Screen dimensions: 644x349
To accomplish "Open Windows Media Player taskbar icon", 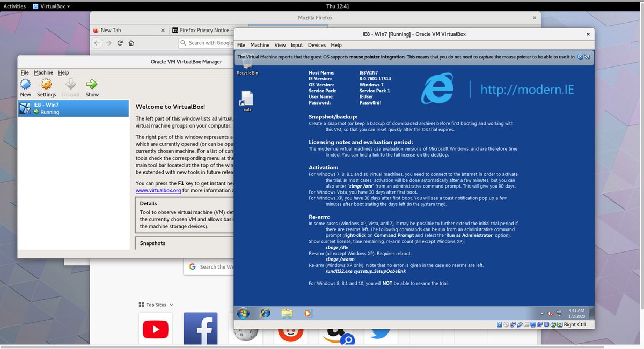I will [x=308, y=314].
